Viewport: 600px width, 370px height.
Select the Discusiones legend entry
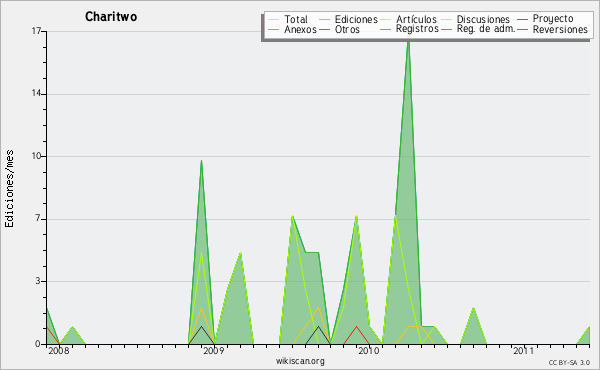pyautogui.click(x=483, y=19)
